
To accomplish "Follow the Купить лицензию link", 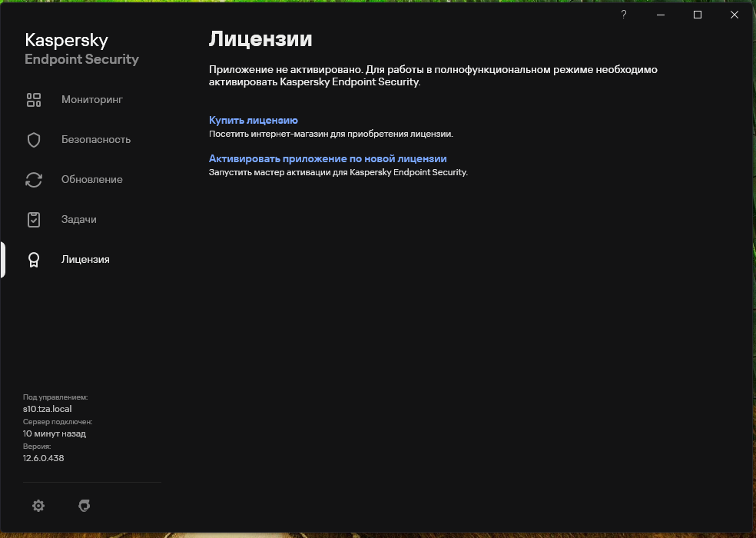I will click(x=254, y=120).
